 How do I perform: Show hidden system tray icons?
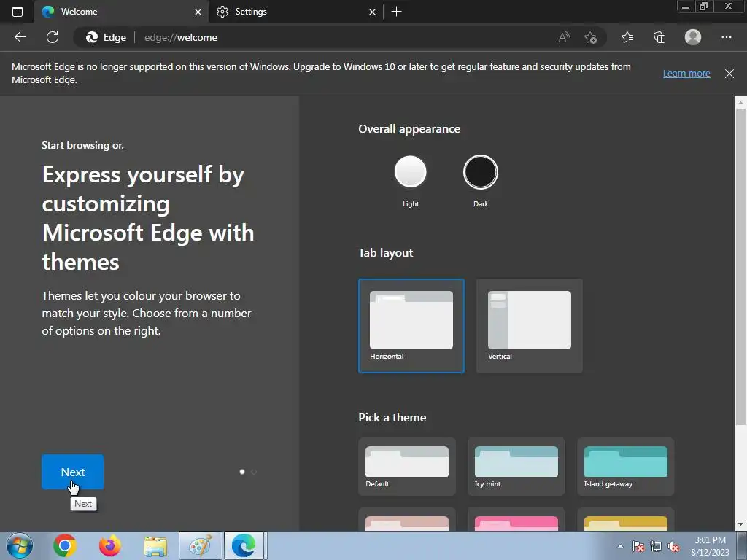(620, 546)
